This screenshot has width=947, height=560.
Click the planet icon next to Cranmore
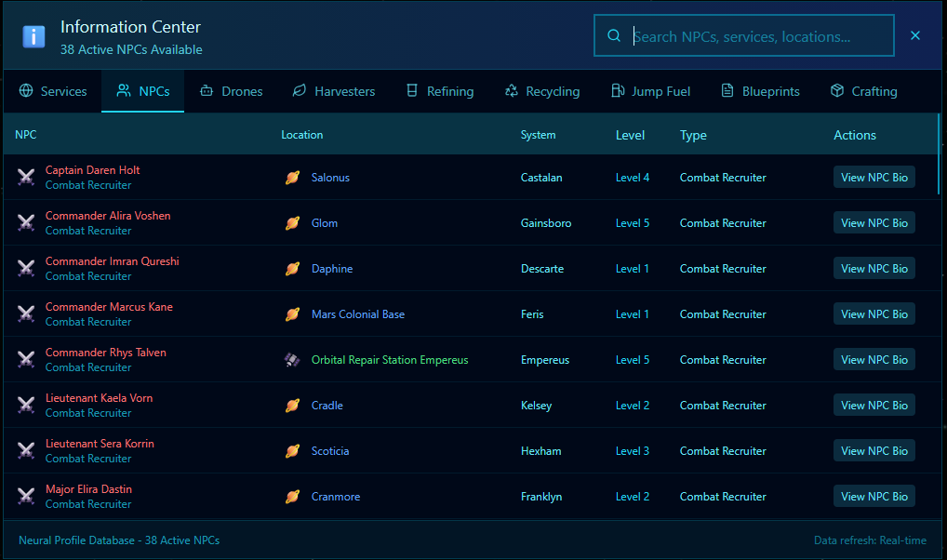292,497
